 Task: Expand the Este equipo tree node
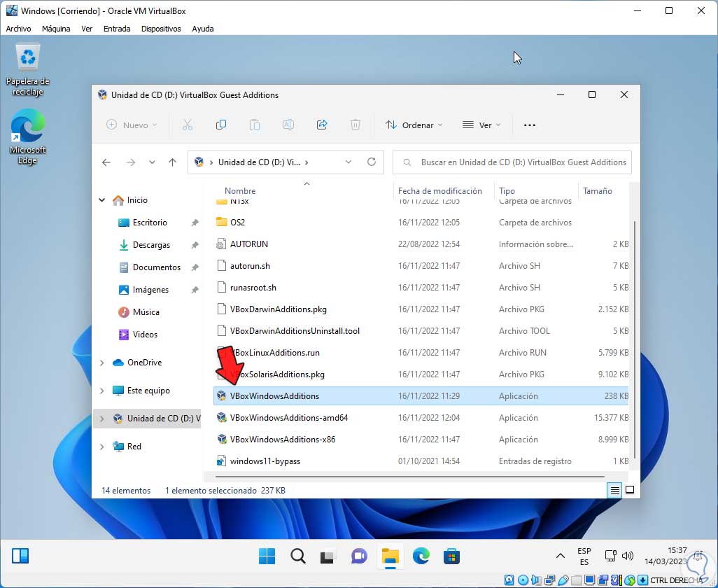click(102, 391)
